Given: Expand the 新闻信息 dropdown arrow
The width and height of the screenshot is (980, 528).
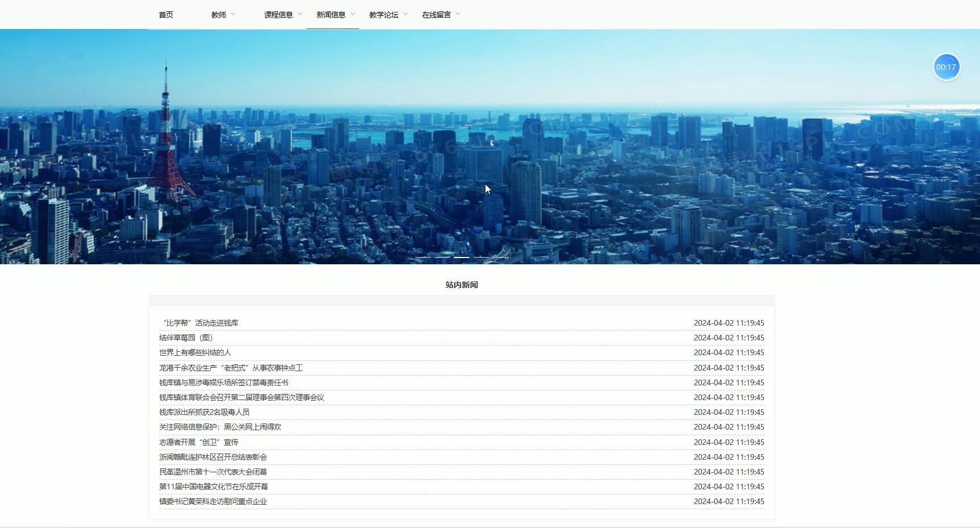Looking at the screenshot, I should pyautogui.click(x=353, y=14).
